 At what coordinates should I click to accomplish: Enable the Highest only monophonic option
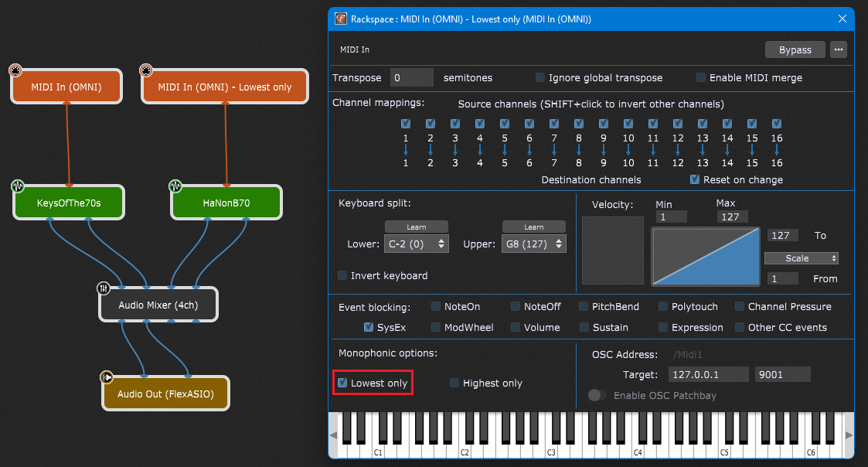coord(454,383)
